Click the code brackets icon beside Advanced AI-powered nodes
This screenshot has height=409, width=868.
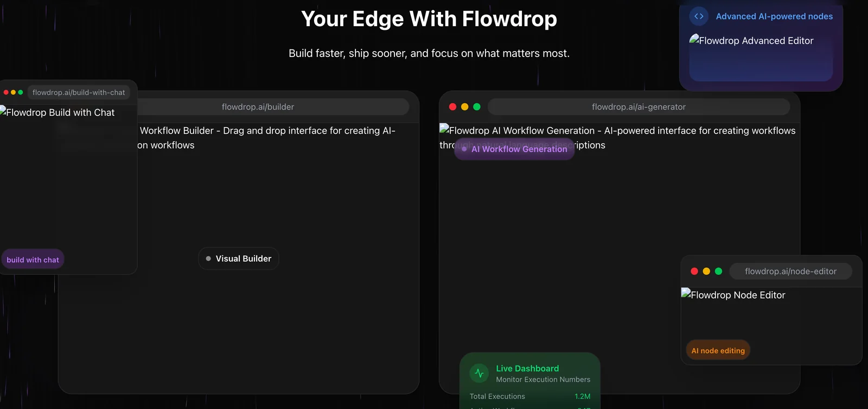(x=699, y=16)
